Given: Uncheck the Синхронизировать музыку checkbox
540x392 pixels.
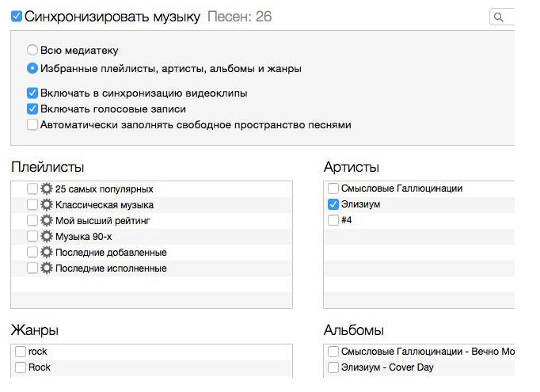Looking at the screenshot, I should (17, 16).
